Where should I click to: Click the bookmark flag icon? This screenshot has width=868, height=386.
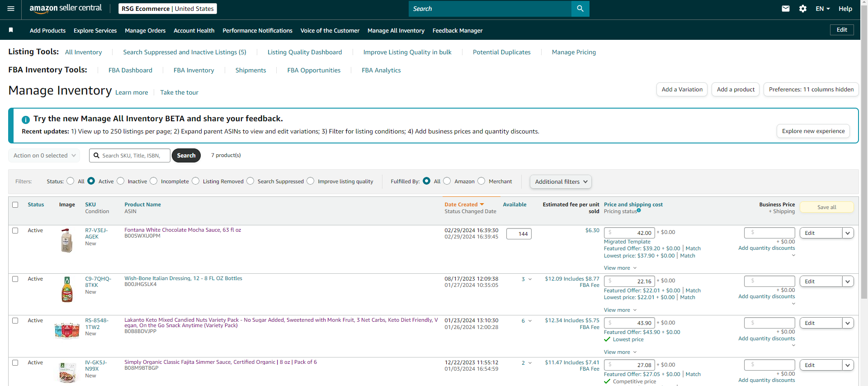point(11,30)
